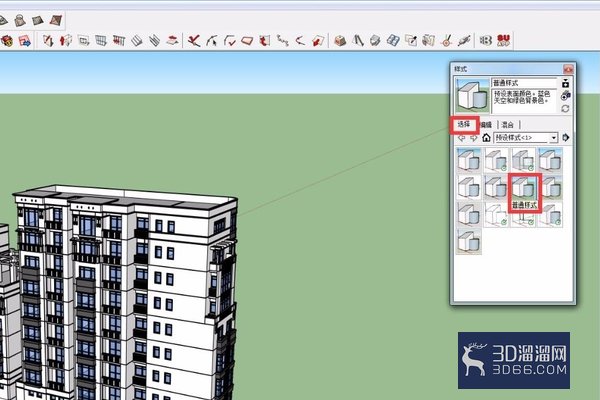
Task: Click the angle-bracket shaped tool icon
Action: click(300, 40)
